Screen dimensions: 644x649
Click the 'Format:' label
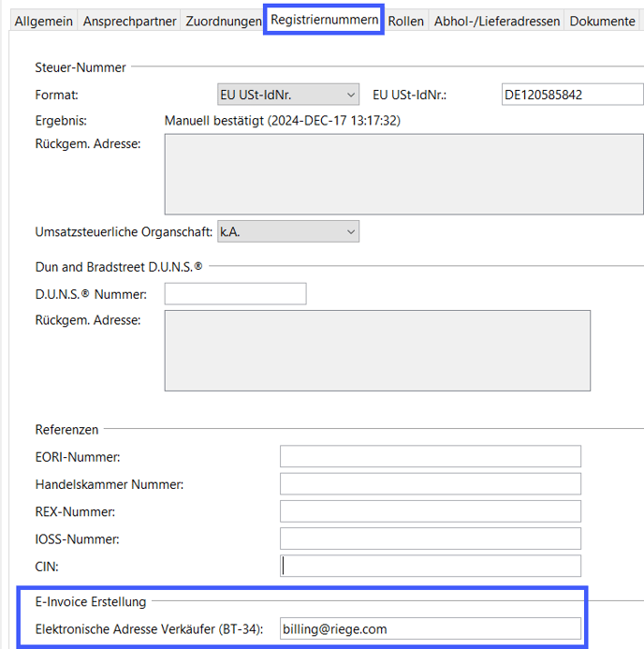coord(57,95)
